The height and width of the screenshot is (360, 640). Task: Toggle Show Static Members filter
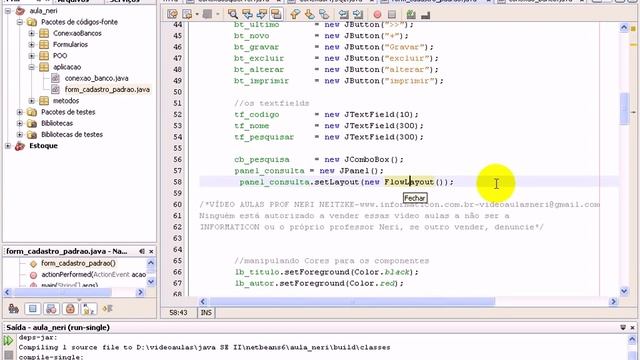point(51,309)
